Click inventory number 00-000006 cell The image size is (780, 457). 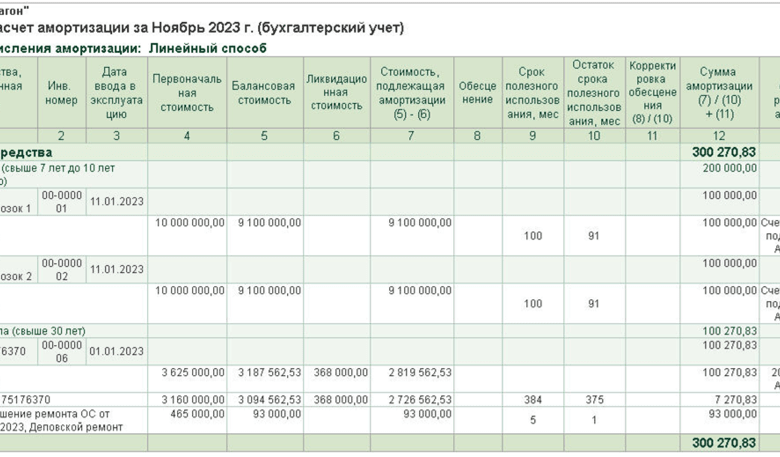point(61,350)
